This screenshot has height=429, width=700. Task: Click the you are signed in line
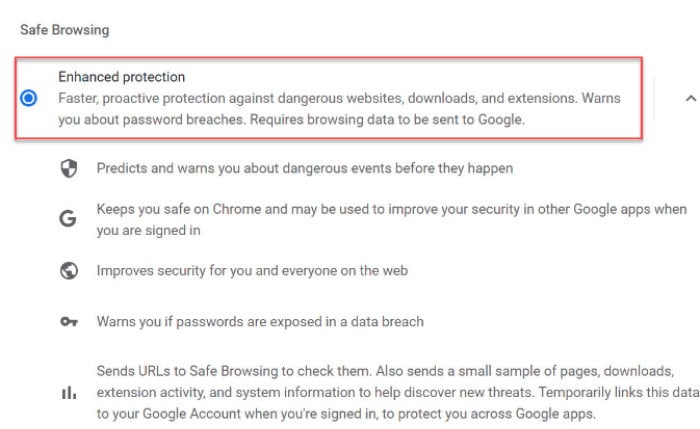click(x=149, y=231)
